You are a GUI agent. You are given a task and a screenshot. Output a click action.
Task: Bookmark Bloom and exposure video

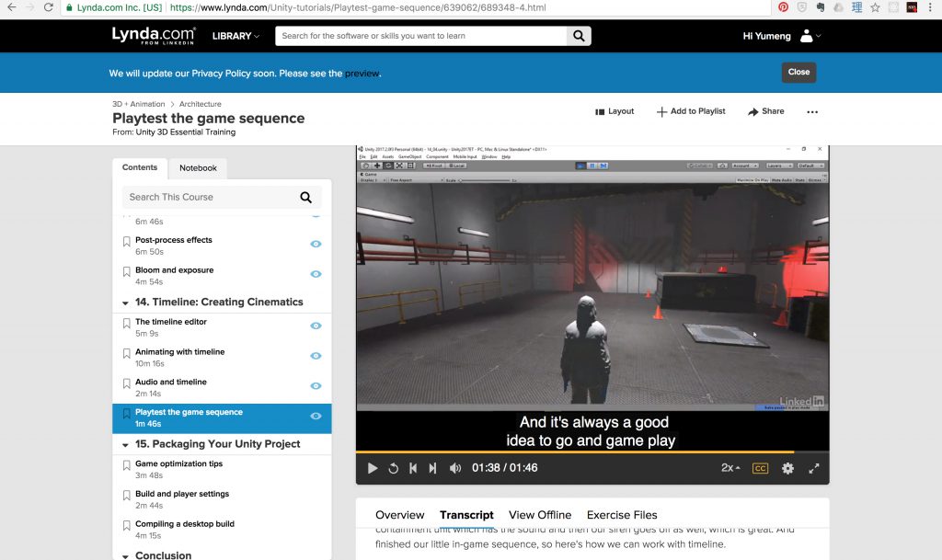pos(126,271)
